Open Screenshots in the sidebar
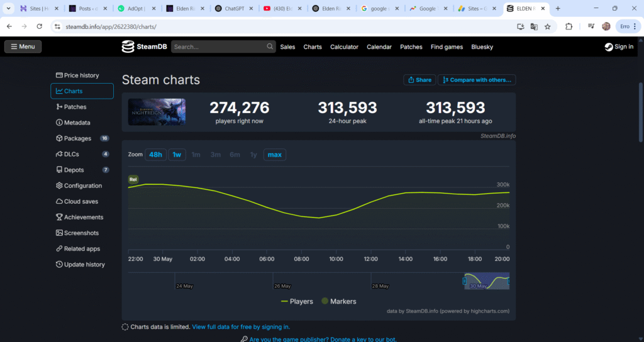 [82, 233]
